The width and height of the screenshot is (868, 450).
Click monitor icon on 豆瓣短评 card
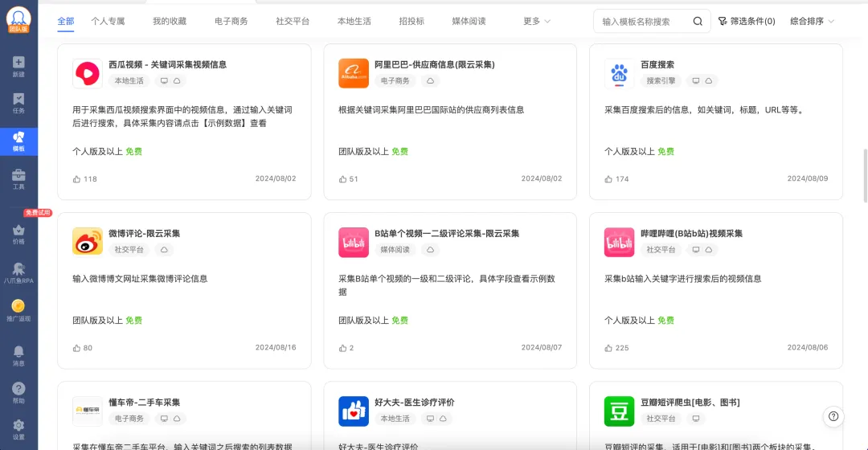point(696,419)
